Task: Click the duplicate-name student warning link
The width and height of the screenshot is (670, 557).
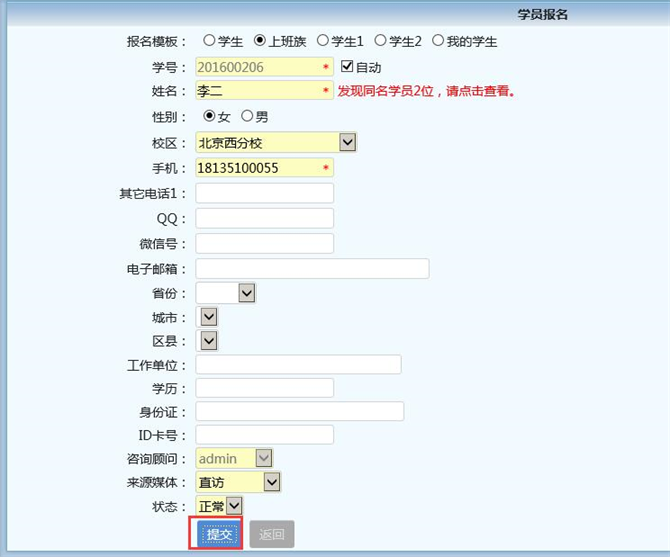Action: coord(426,92)
